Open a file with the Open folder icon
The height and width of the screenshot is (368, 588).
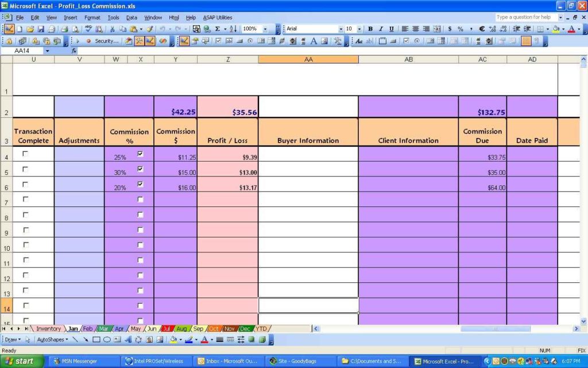click(30, 29)
